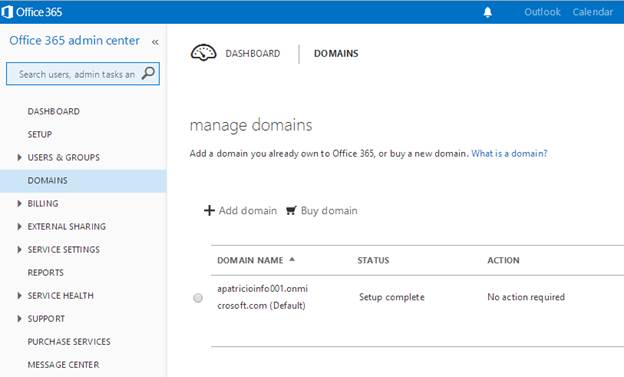Open the notifications bell
The width and height of the screenshot is (624, 377).
[488, 12]
